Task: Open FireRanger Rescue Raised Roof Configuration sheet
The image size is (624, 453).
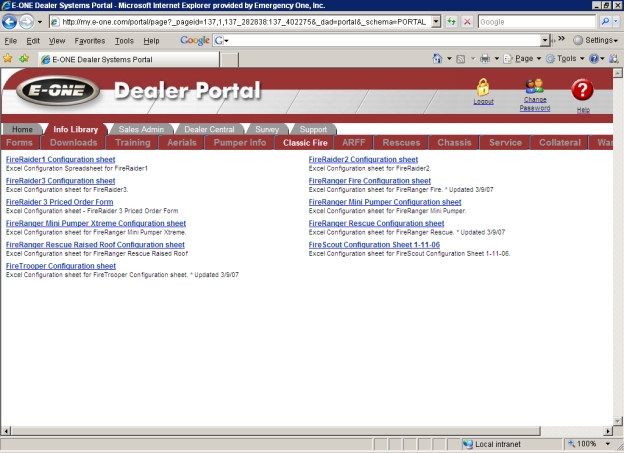Action: 95,244
